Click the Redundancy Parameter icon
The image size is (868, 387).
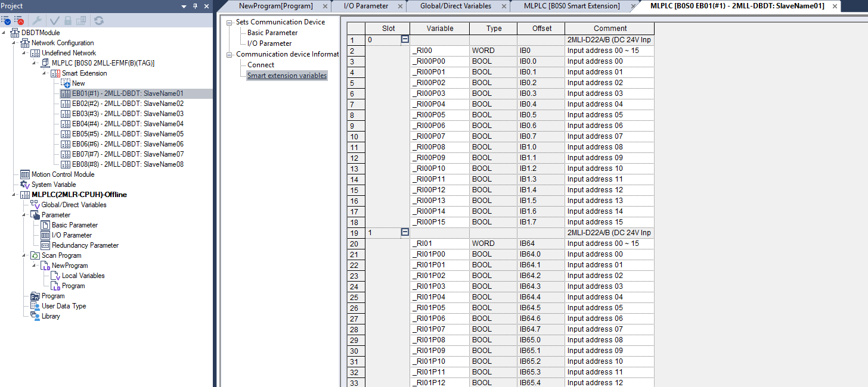[45, 245]
